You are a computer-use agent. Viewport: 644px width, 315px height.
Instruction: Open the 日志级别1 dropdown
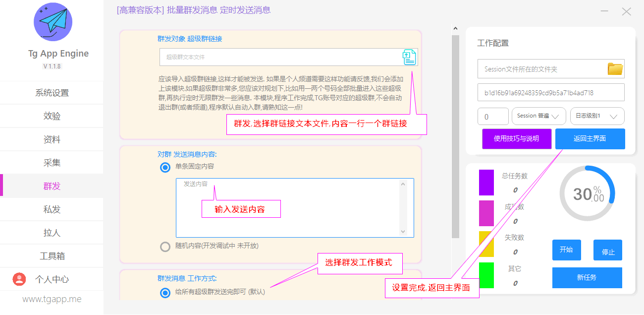(x=597, y=116)
